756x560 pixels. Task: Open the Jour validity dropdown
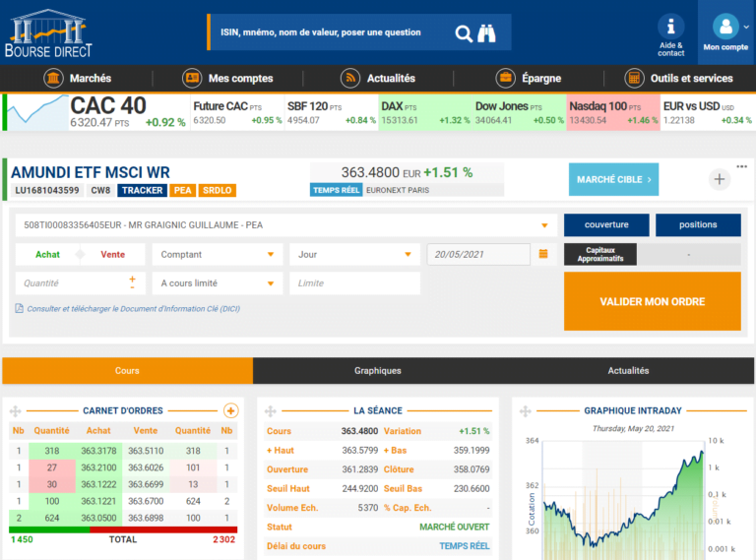tap(354, 255)
